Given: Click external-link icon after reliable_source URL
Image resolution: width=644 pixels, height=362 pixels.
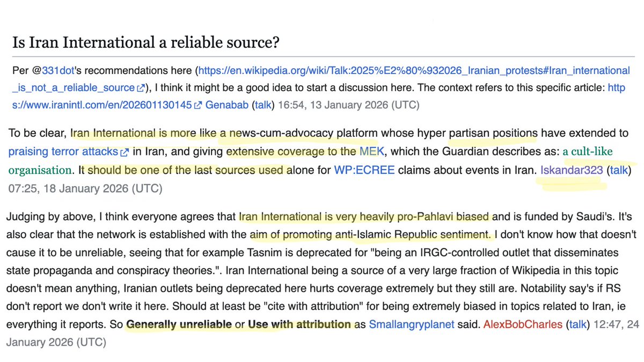Looking at the screenshot, I should [141, 88].
